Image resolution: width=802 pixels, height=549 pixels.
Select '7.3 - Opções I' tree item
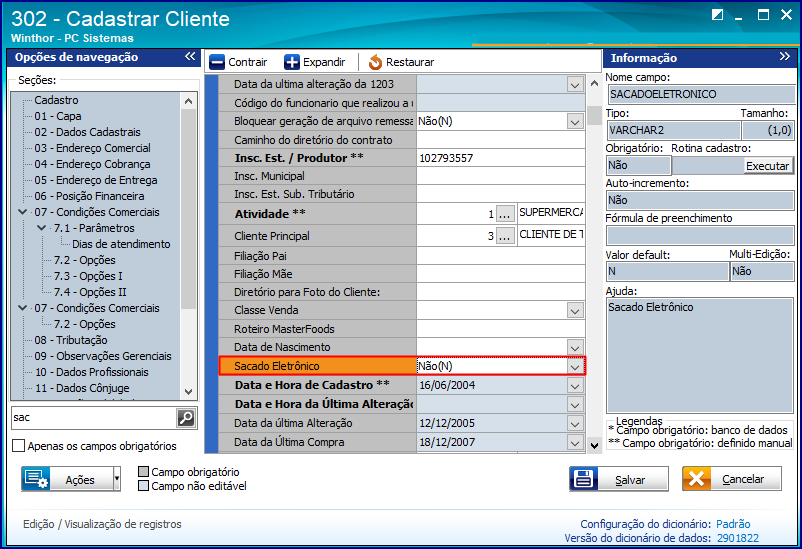[88, 276]
